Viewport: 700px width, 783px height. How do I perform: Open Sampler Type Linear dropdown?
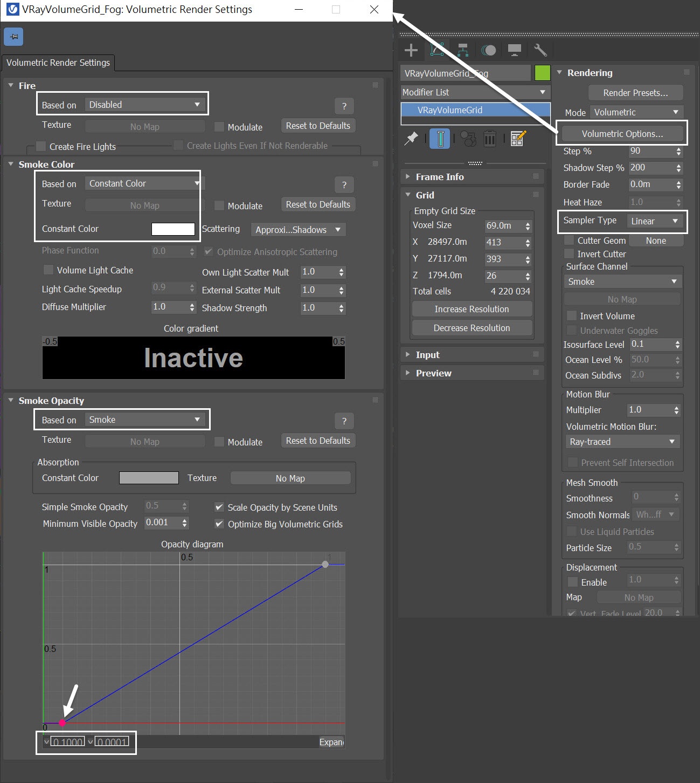click(x=655, y=221)
